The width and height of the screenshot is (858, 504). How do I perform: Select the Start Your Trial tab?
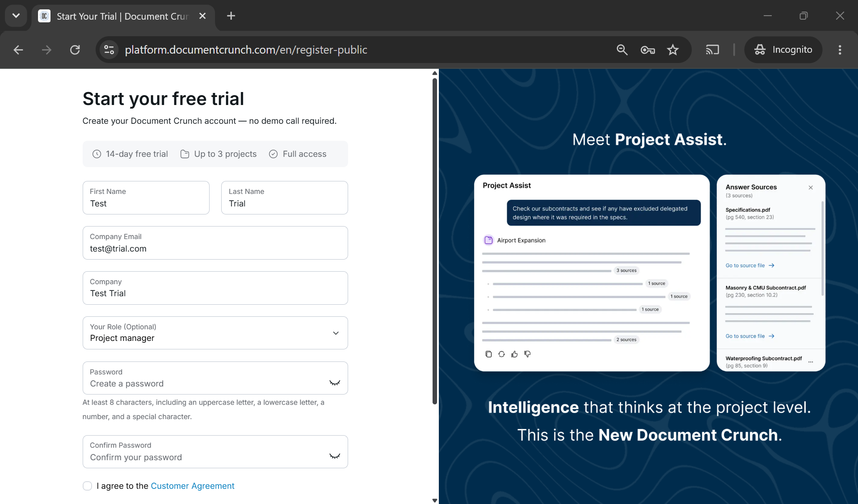[123, 16]
